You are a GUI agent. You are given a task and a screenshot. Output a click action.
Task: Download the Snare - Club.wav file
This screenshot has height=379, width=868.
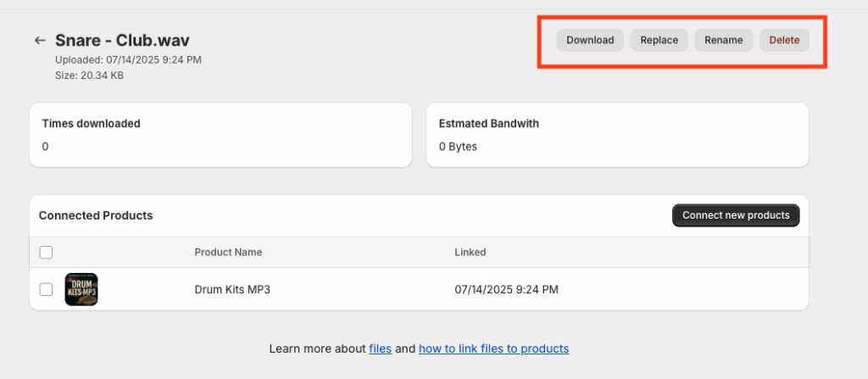[590, 40]
